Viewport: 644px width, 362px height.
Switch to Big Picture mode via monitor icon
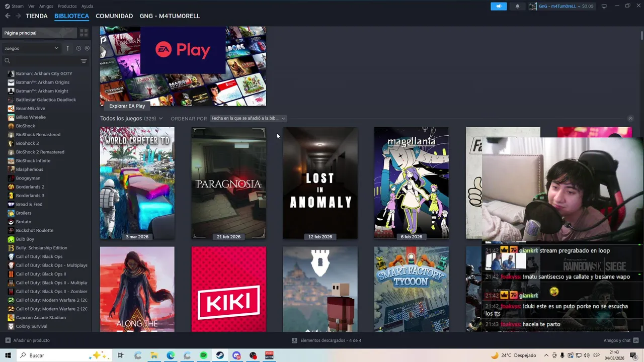pyautogui.click(x=604, y=6)
